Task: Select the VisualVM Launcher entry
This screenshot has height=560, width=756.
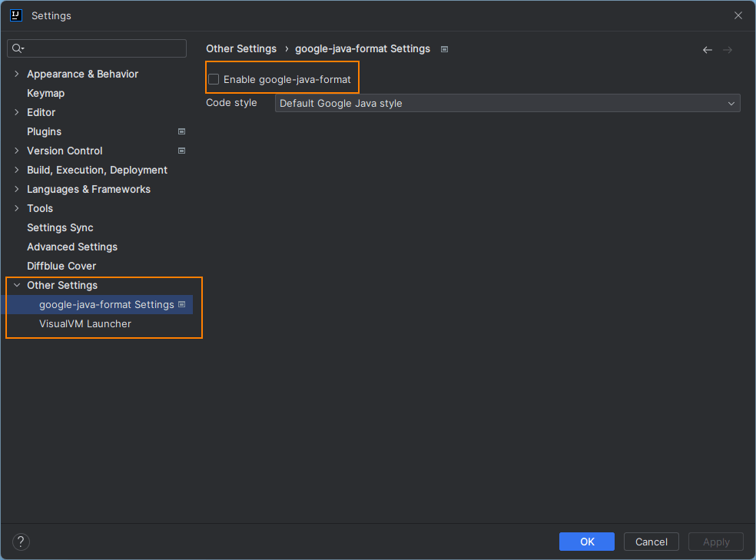Action: 85,323
